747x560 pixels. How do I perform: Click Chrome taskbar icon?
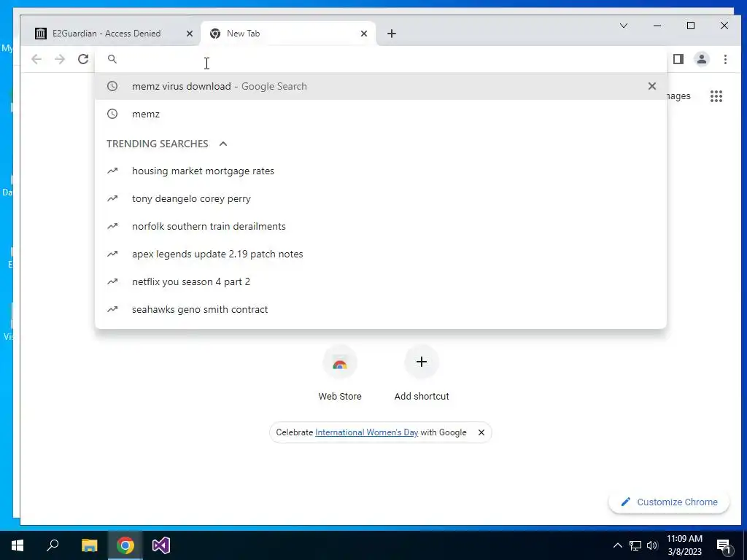coord(125,545)
